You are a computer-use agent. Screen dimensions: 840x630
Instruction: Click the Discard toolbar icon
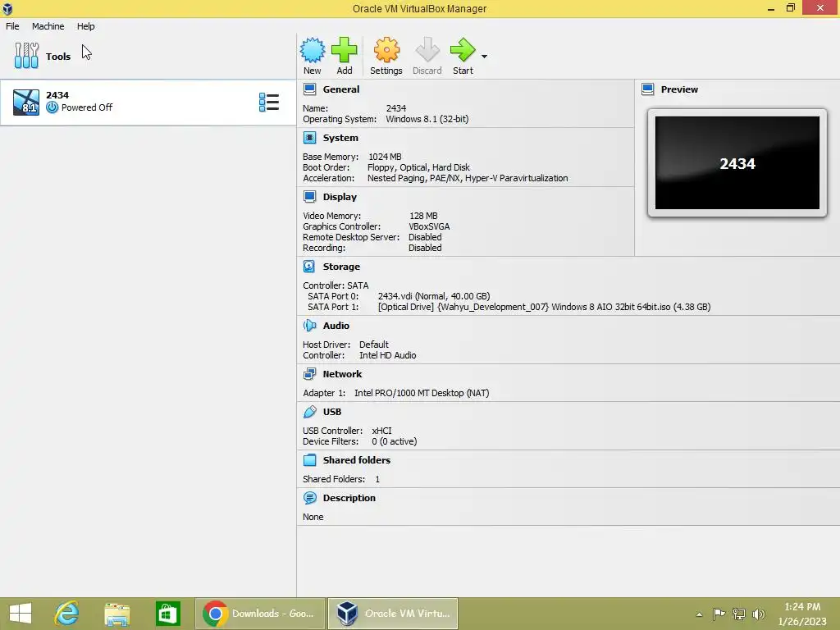point(427,50)
